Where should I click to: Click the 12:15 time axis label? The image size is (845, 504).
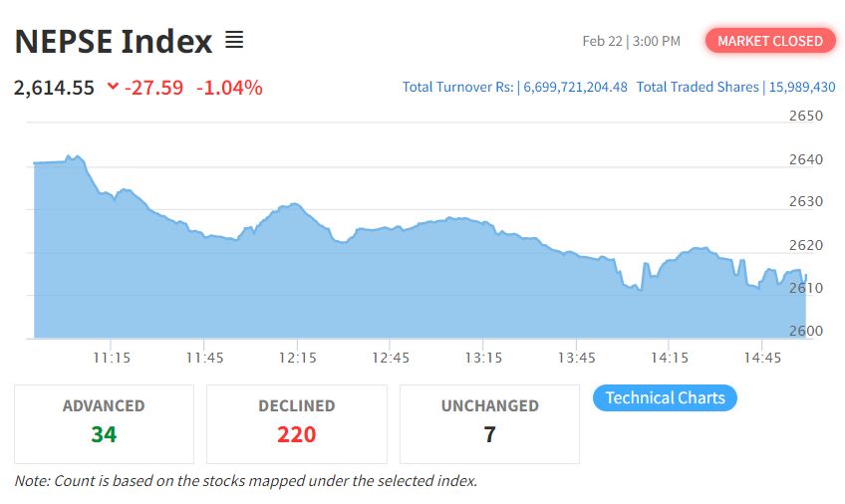click(297, 357)
